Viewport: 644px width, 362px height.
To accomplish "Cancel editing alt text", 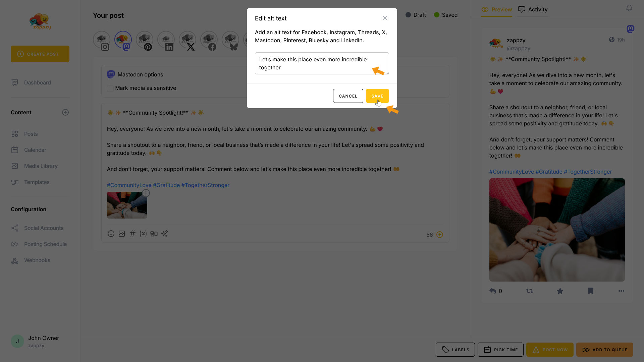I will coord(348,96).
